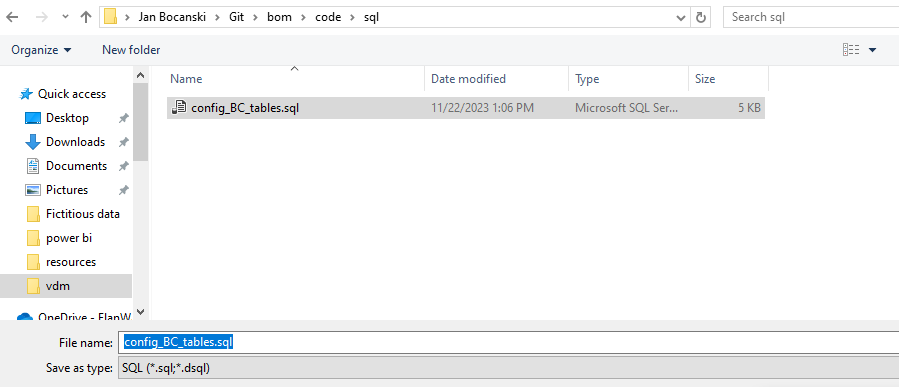Viewport: 899px width, 387px height.
Task: Open the Save as type dropdown
Action: click(509, 368)
